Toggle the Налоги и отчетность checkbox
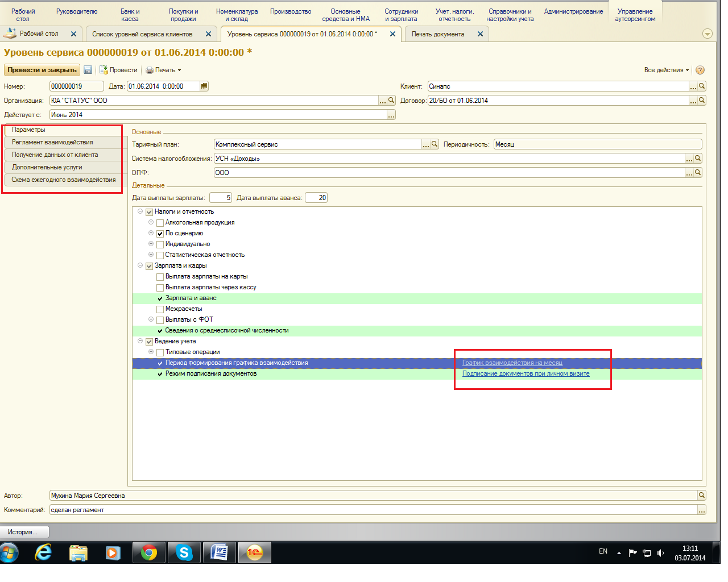Viewport: 728px width, 582px height. 150,212
